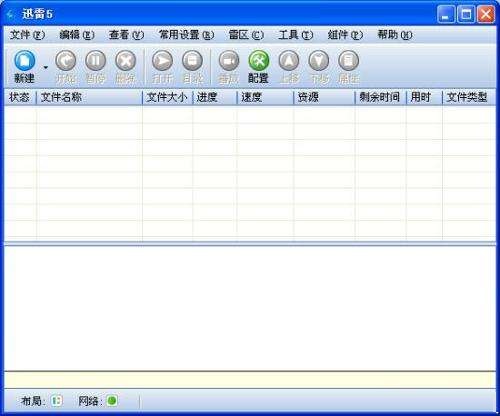This screenshot has height=416, width=500.
Task: Close the 迅雷5 window
Action: coord(486,14)
